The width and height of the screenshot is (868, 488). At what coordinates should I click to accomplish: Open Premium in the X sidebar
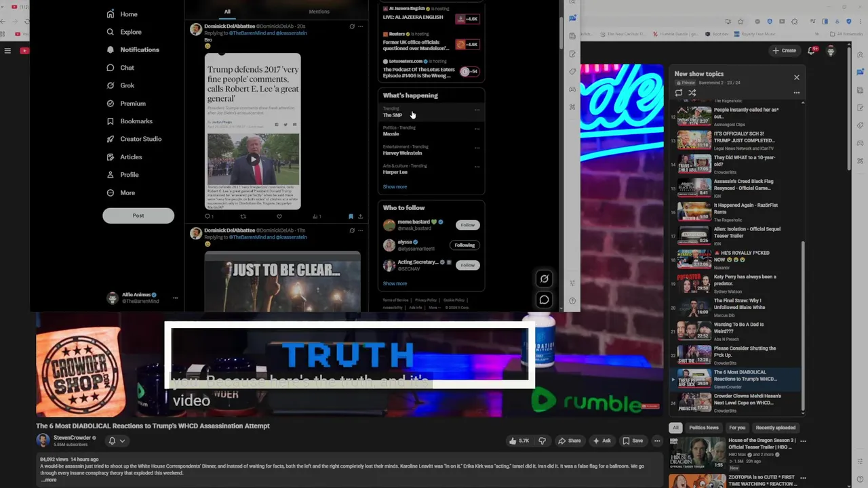click(x=126, y=104)
